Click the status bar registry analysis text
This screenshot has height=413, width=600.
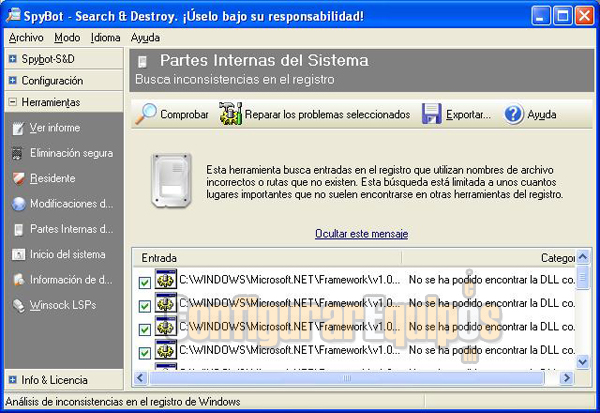point(122,402)
